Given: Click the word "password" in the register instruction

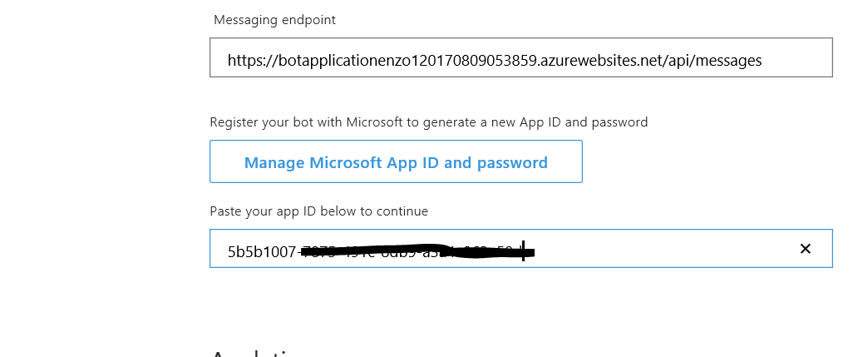Looking at the screenshot, I should click(x=619, y=122).
